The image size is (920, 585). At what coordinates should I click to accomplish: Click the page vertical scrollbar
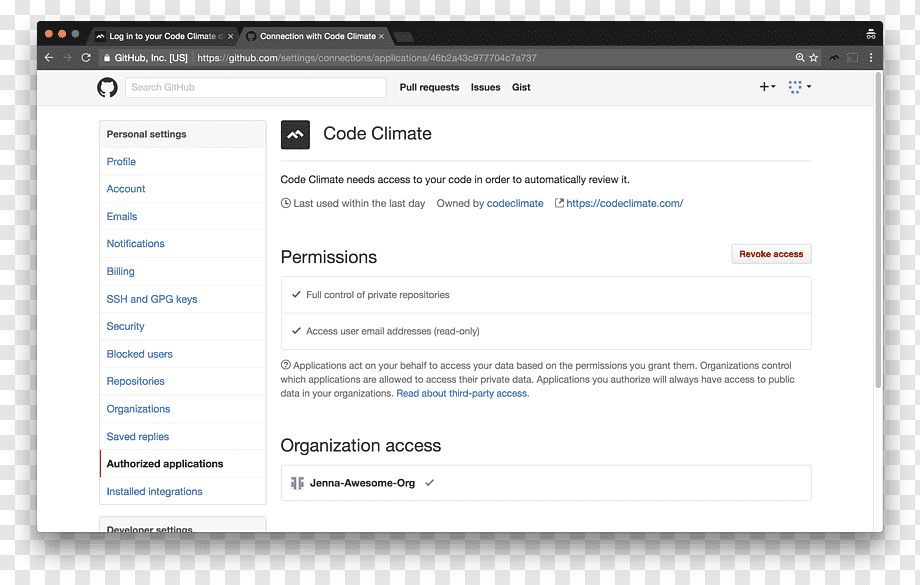click(878, 229)
